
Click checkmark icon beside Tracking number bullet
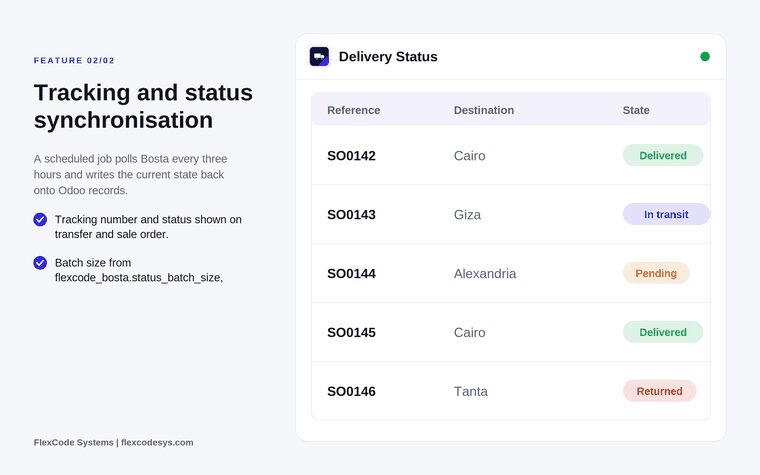pyautogui.click(x=40, y=220)
